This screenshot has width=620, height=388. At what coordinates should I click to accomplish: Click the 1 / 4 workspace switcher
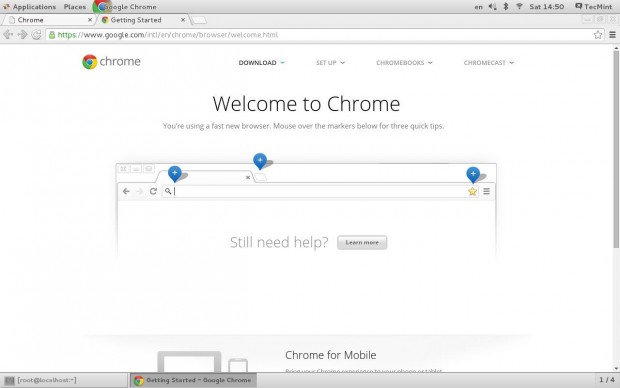click(607, 380)
